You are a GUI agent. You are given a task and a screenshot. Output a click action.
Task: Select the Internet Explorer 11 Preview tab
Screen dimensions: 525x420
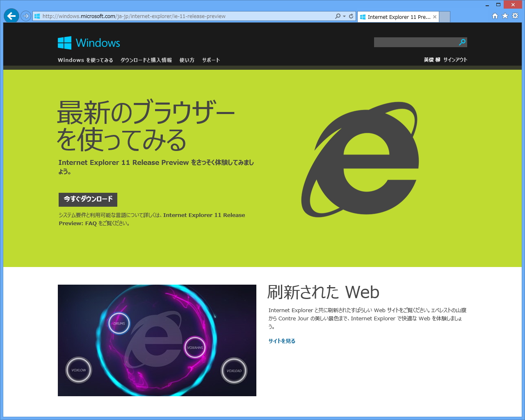coord(396,17)
